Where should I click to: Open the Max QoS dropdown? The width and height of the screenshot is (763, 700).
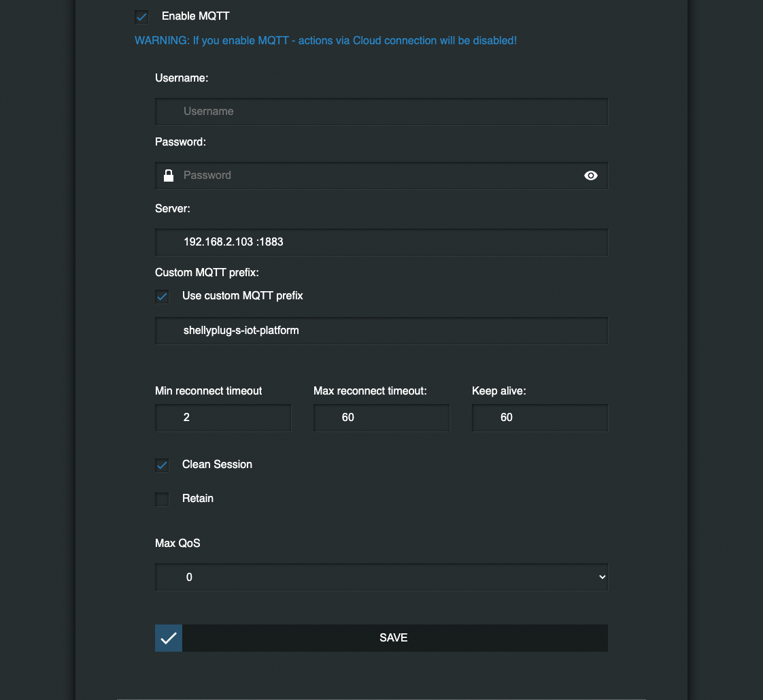[381, 578]
